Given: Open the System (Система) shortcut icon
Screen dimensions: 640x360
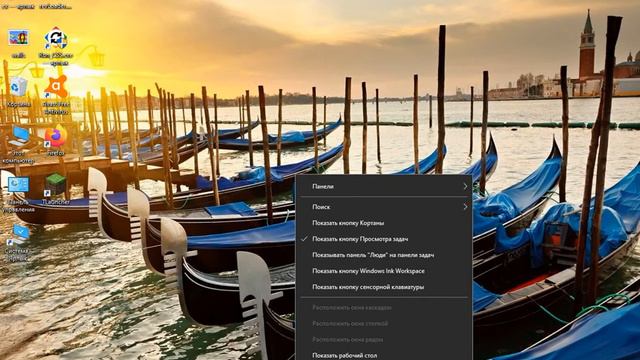Looking at the screenshot, I should coord(18,243).
